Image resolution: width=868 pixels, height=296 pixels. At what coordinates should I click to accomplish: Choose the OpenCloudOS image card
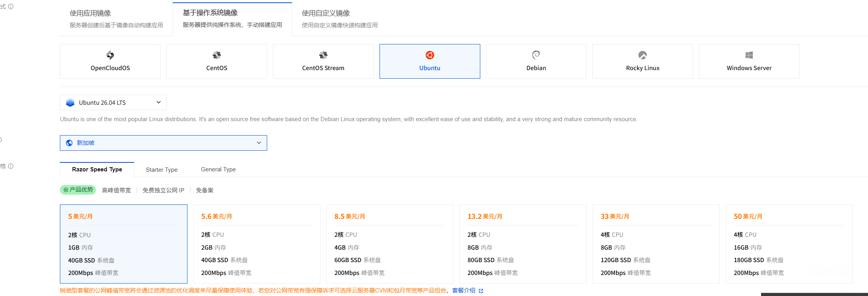(110, 61)
